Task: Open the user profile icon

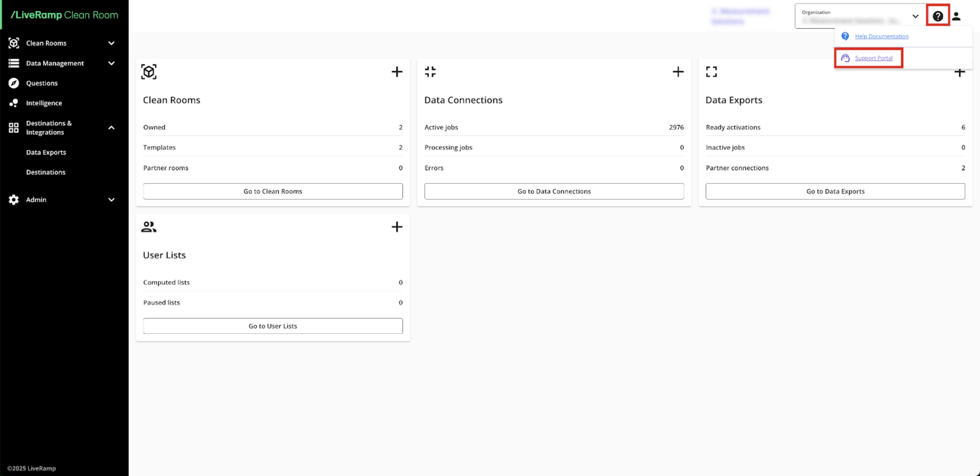Action: coord(956,16)
